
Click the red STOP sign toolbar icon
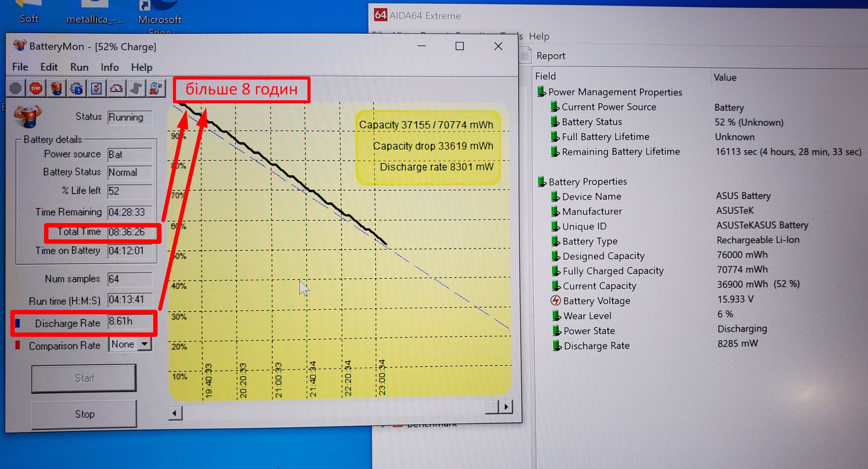tap(36, 88)
